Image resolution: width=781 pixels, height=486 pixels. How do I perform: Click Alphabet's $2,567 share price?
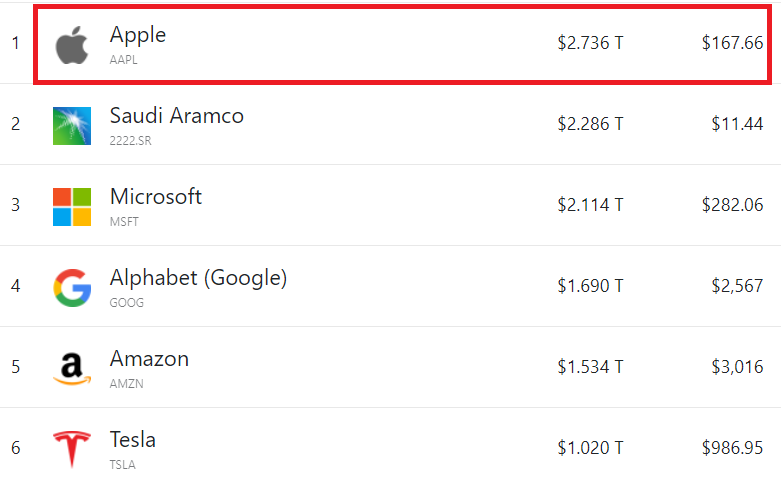click(x=739, y=286)
